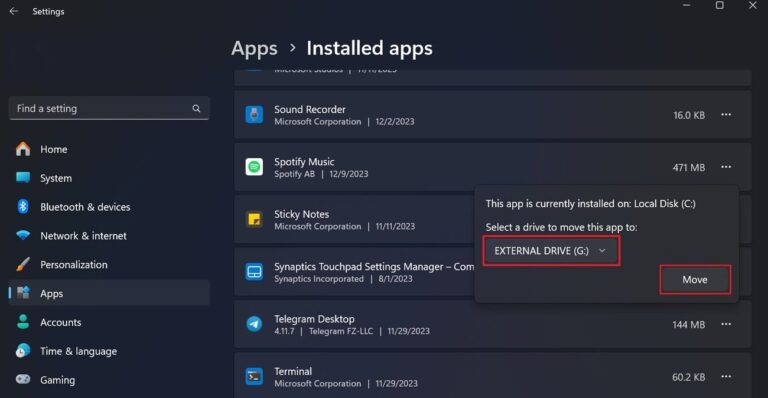Click the System monitor icon
This screenshot has height=398, width=768.
tap(23, 178)
